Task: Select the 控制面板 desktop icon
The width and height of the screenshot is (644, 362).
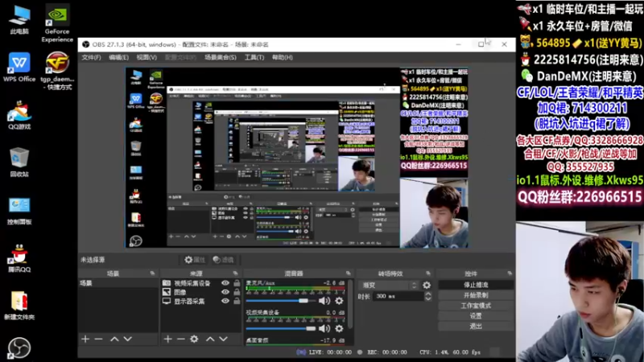Action: click(x=19, y=210)
